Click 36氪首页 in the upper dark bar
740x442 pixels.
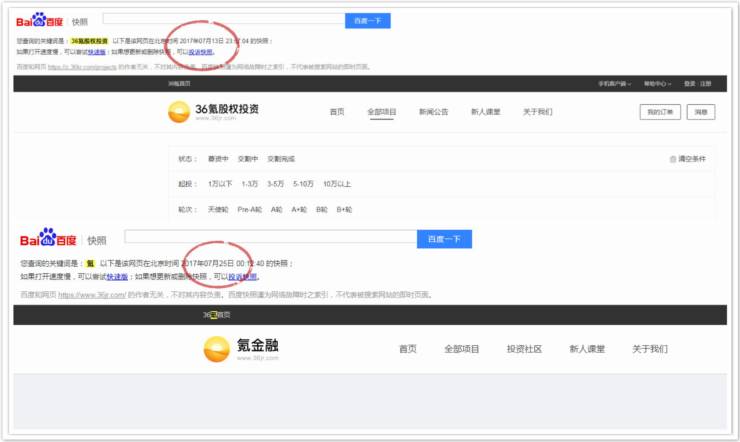(179, 83)
